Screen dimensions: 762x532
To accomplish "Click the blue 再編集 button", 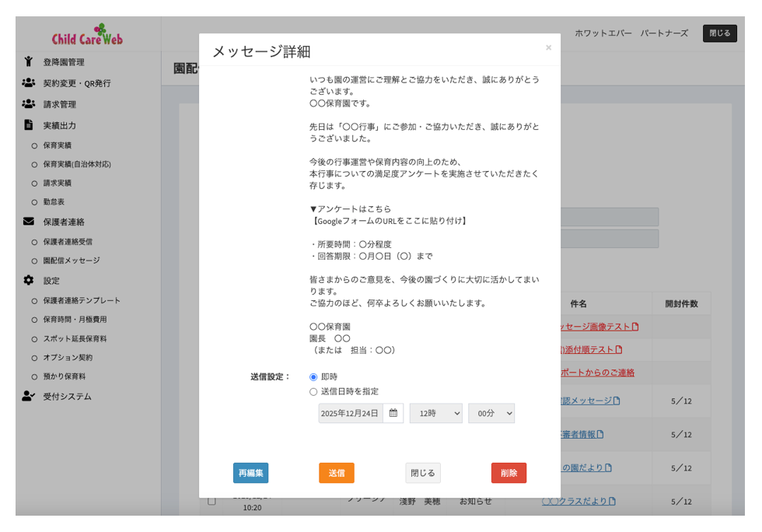I will [251, 473].
